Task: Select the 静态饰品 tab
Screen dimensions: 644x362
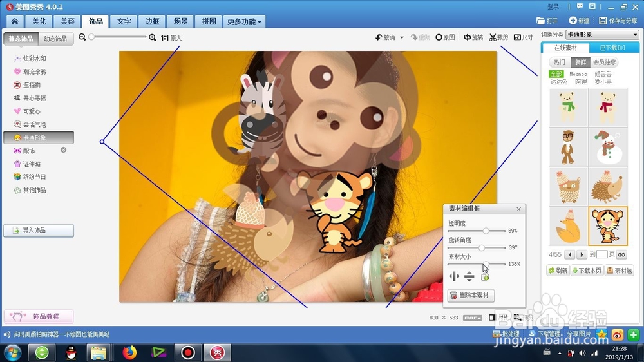Action: coord(21,39)
